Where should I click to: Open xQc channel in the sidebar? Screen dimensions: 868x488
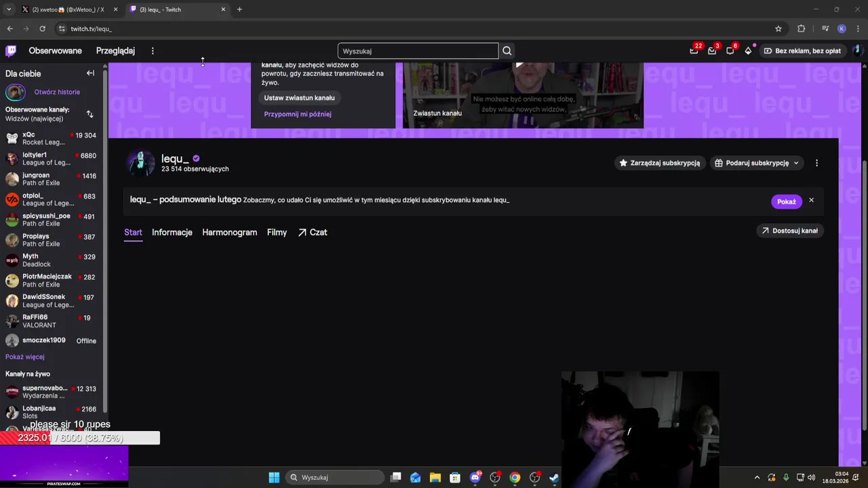click(x=51, y=138)
